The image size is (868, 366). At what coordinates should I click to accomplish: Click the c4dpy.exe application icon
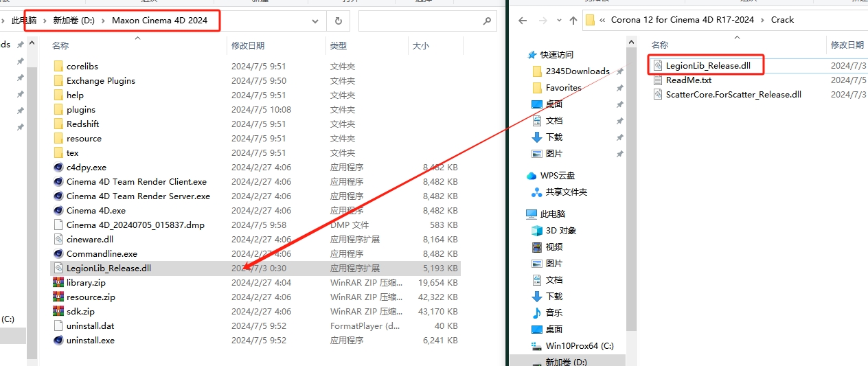[58, 167]
